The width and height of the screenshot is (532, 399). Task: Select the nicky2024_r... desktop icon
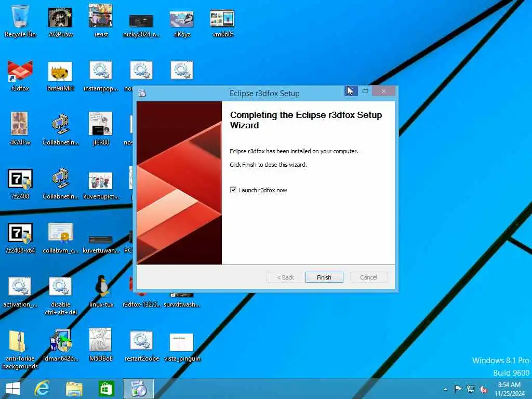click(141, 25)
